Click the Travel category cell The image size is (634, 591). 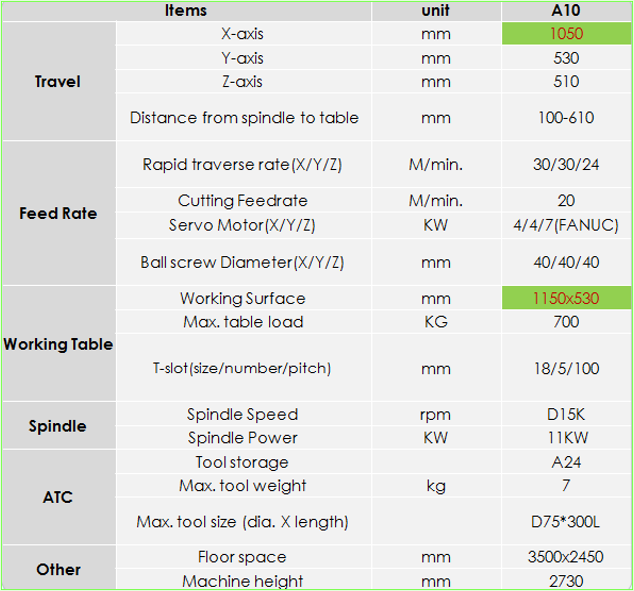tap(59, 81)
